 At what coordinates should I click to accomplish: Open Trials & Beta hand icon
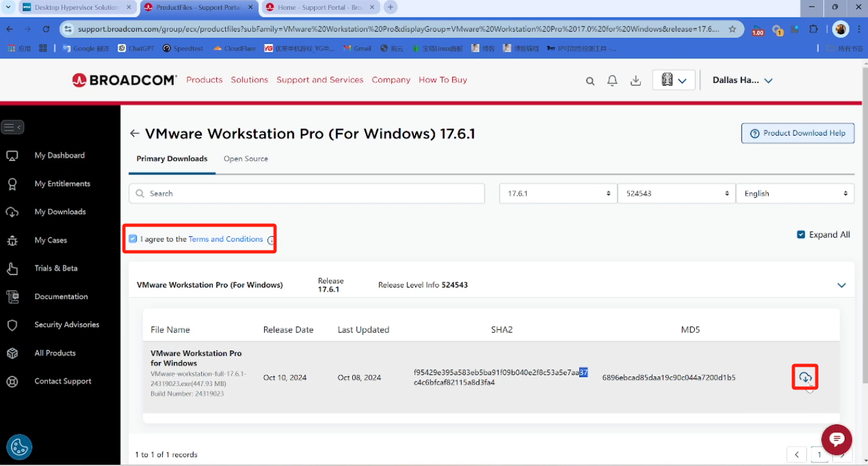pos(12,269)
